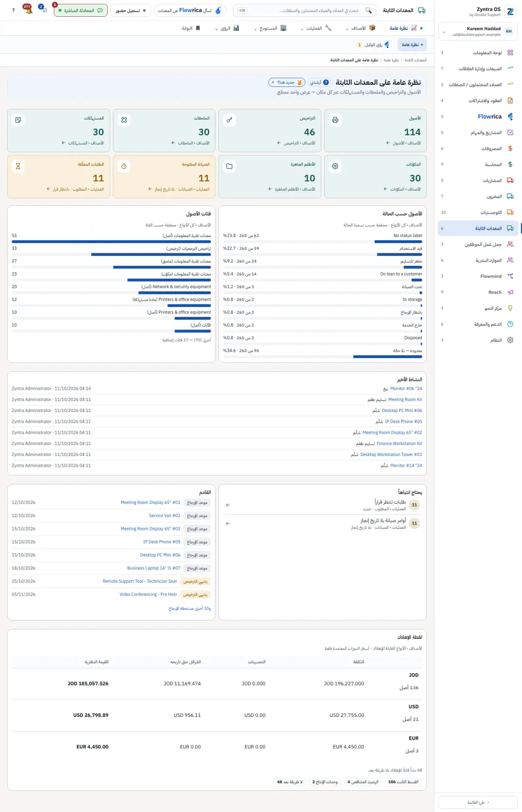The width and height of the screenshot is (522, 812).
Task: Click the الدعم والمعرفة help circle icon
Action: [x=510, y=324]
